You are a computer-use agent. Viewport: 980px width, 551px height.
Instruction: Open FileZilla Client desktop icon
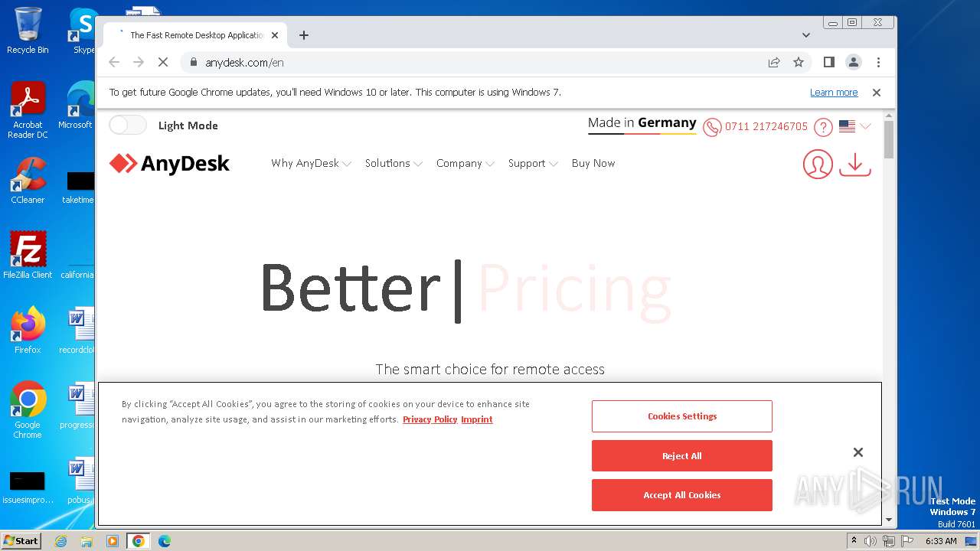(28, 255)
